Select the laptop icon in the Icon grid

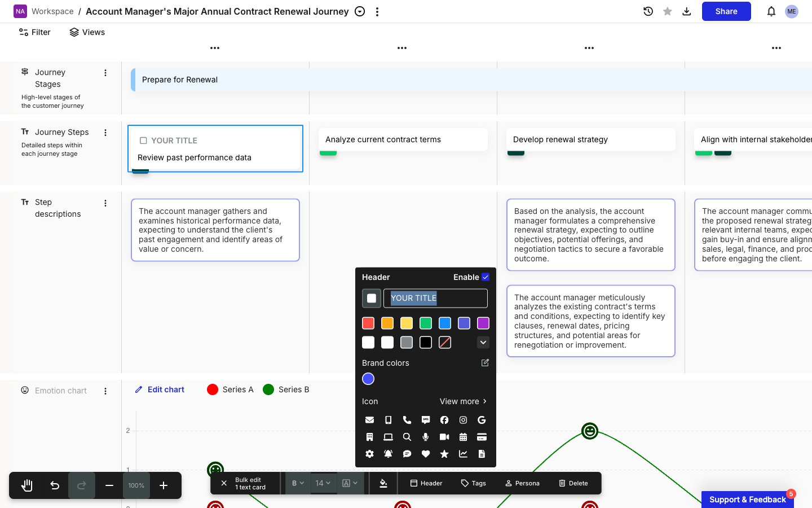coord(388,437)
